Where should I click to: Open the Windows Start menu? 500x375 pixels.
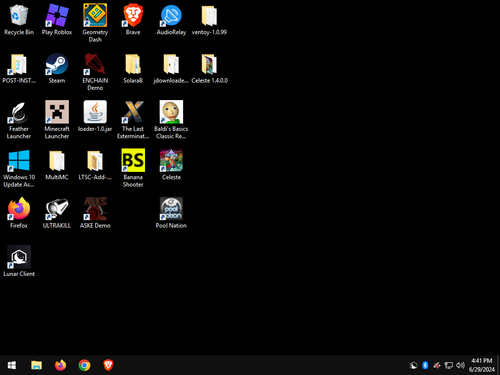12,365
